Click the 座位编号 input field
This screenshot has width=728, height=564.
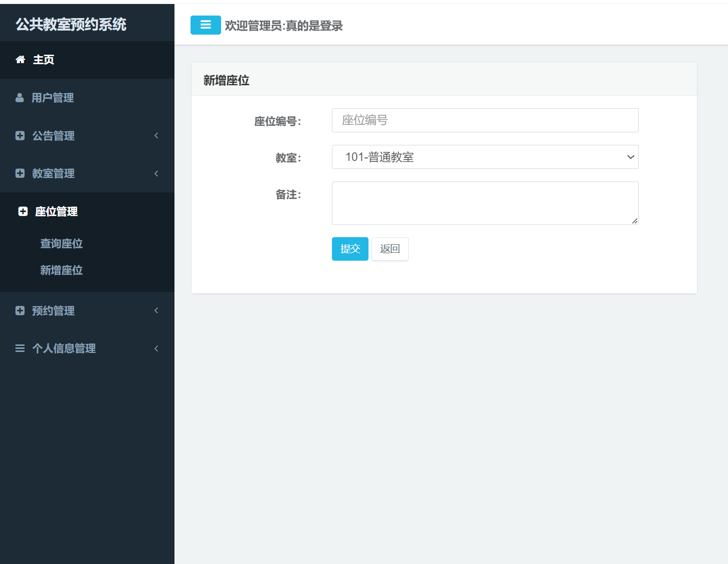(x=485, y=120)
